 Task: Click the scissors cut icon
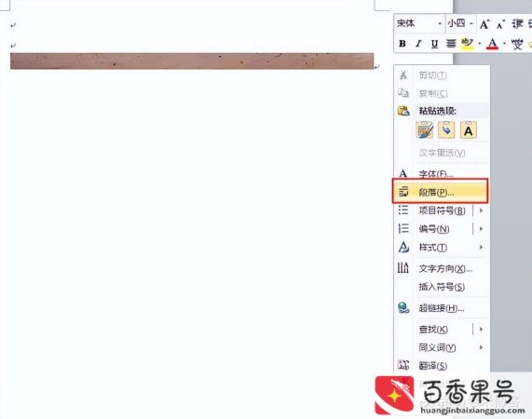pos(403,74)
